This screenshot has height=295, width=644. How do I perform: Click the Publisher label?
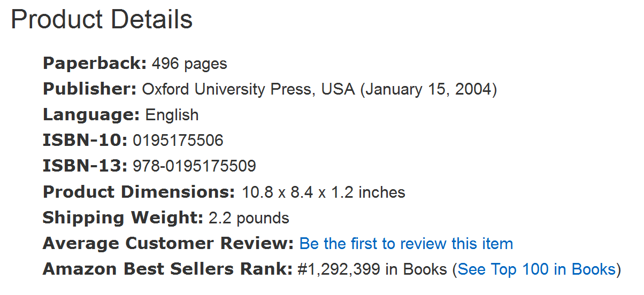(x=90, y=89)
